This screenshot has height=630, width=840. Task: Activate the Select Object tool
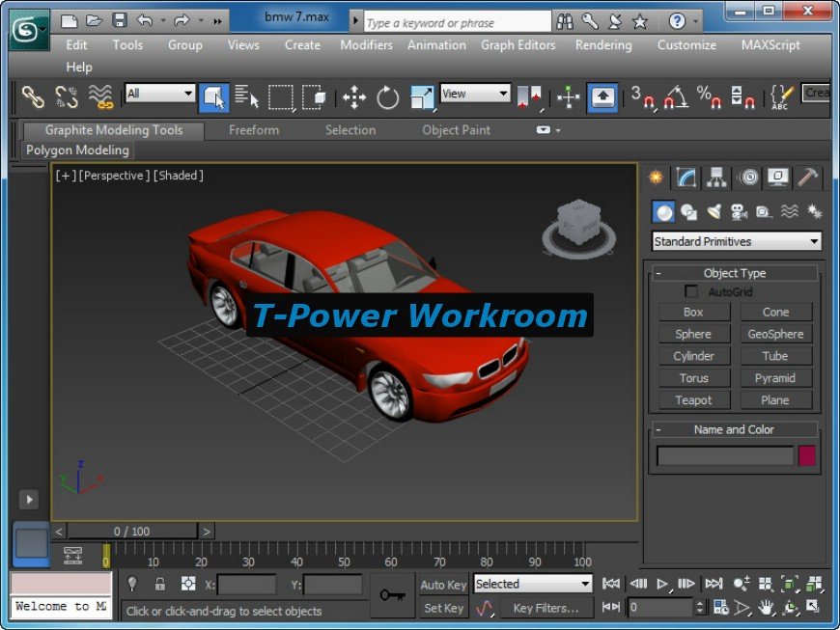click(x=213, y=97)
